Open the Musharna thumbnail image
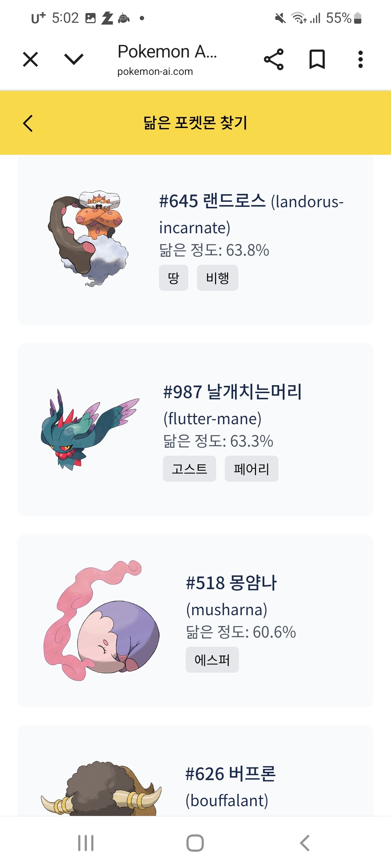Image resolution: width=391 pixels, height=868 pixels. point(101,620)
